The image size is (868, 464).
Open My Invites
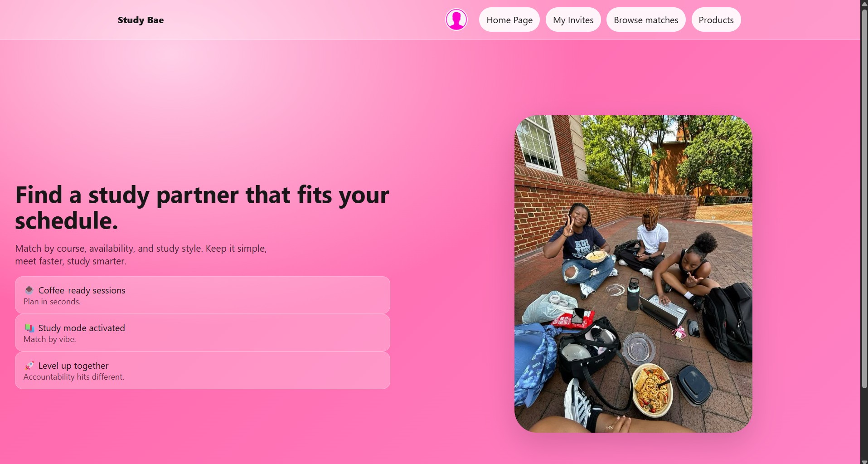[573, 20]
